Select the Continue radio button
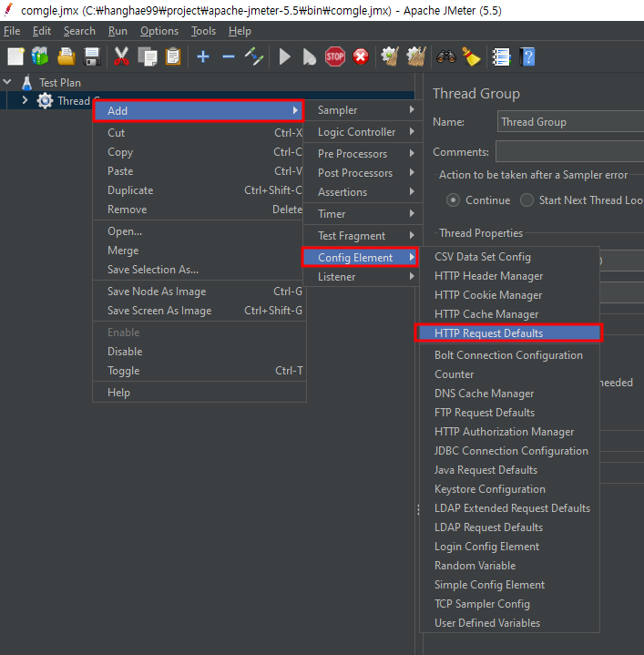 453,200
